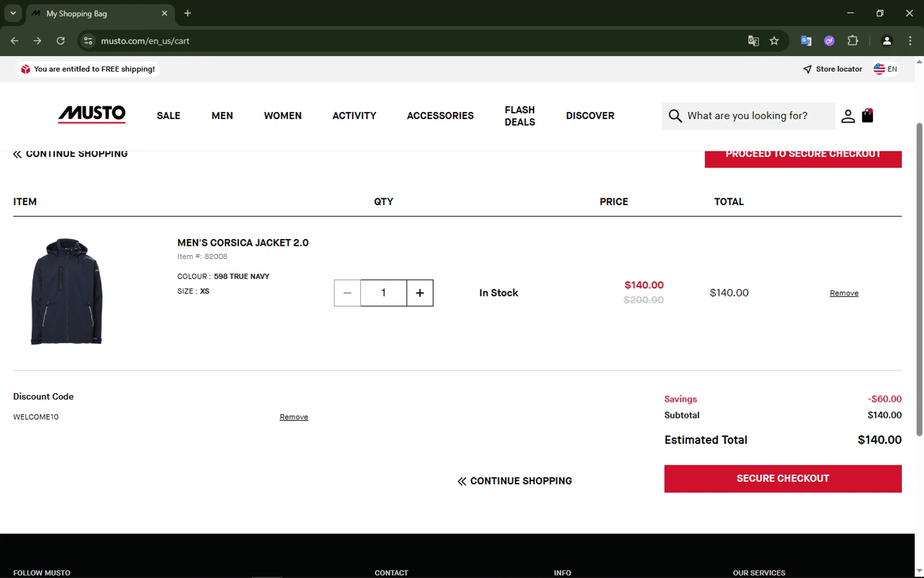The height and width of the screenshot is (578, 924).
Task: Open the Chrome profile icon
Action: (887, 41)
